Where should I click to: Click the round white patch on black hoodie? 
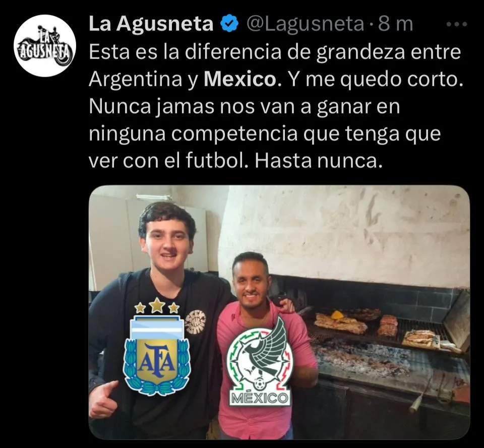pos(195,322)
